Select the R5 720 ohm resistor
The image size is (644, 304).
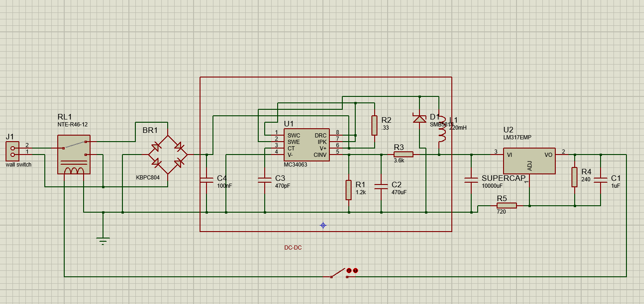[506, 206]
